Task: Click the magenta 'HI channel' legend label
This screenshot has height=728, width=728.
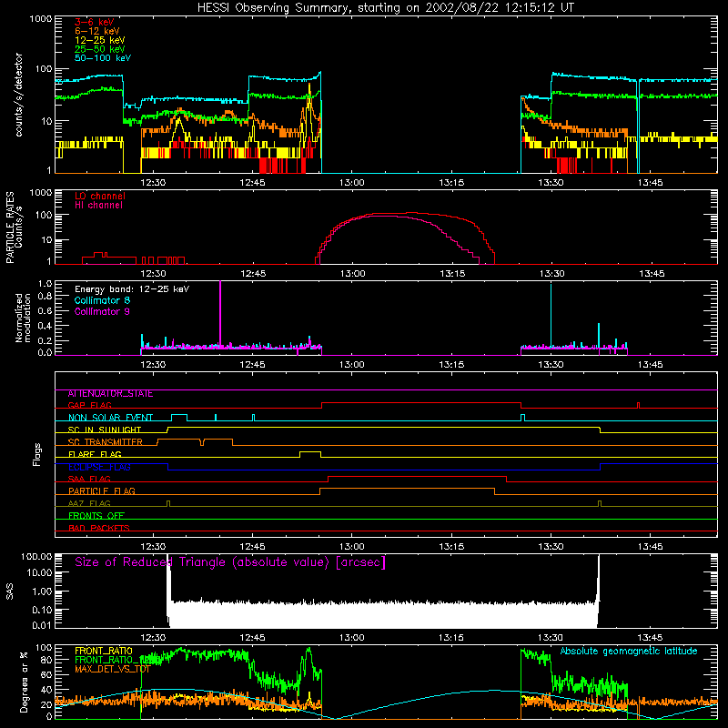Action: (98, 205)
